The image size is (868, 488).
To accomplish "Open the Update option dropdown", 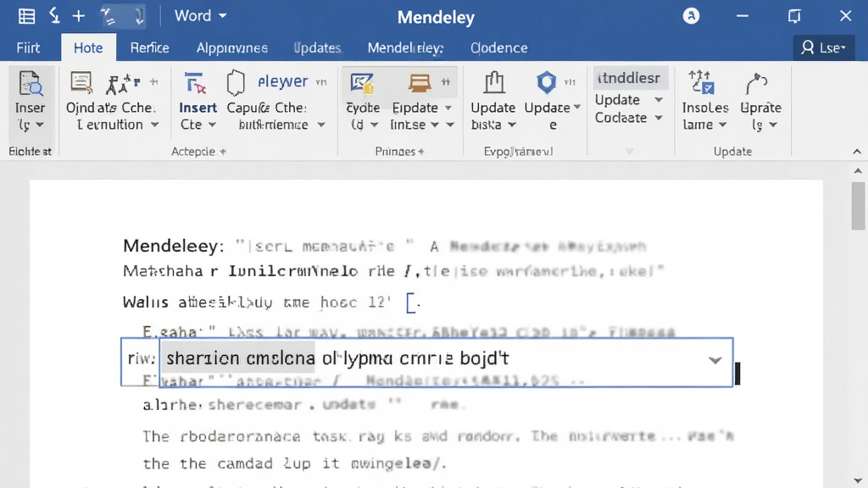I will tap(659, 100).
